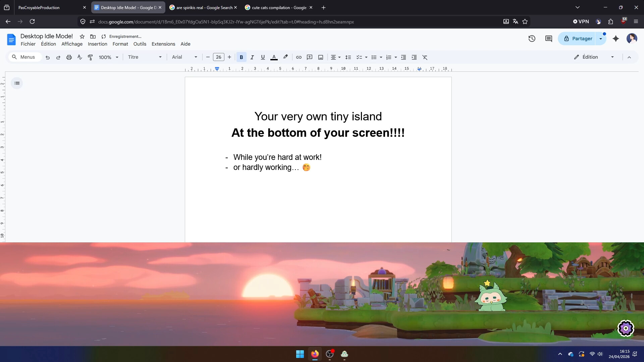
Task: Increase font size with the plus stepper
Action: point(229,57)
